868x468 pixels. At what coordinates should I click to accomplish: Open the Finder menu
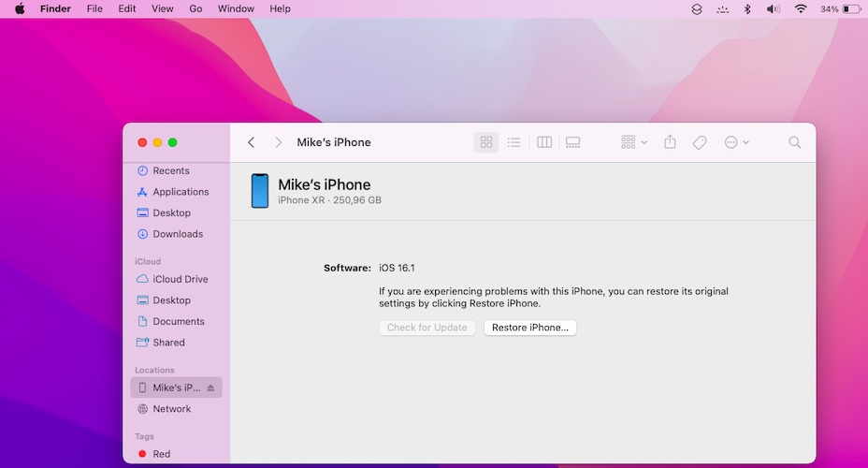(x=55, y=8)
